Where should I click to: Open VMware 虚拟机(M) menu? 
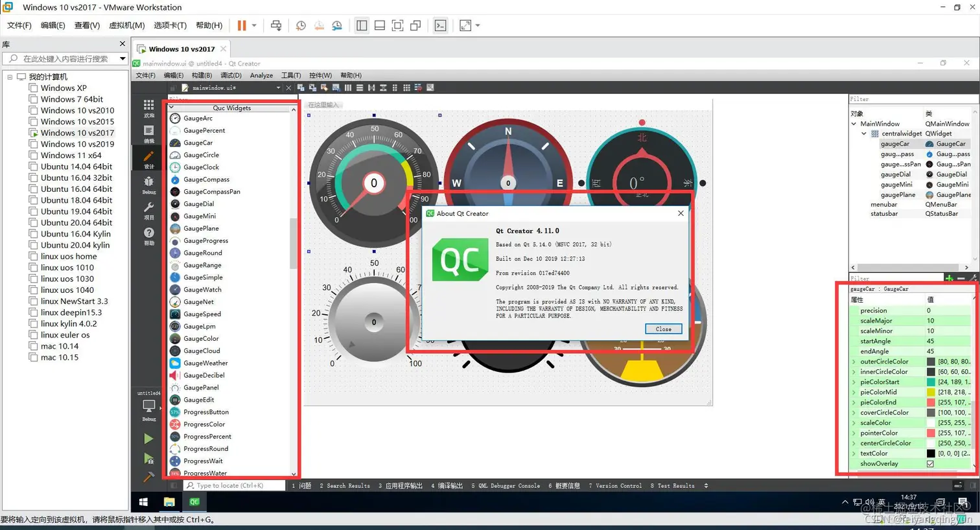(x=126, y=25)
